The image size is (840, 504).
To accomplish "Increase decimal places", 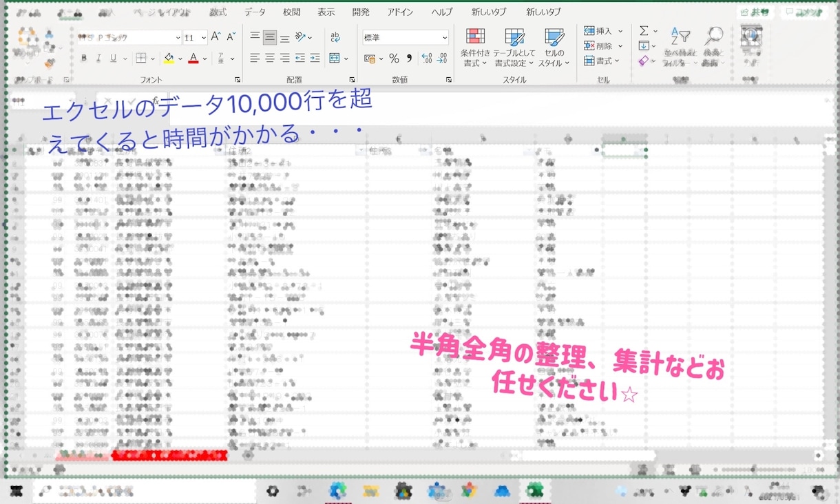I will pos(426,59).
